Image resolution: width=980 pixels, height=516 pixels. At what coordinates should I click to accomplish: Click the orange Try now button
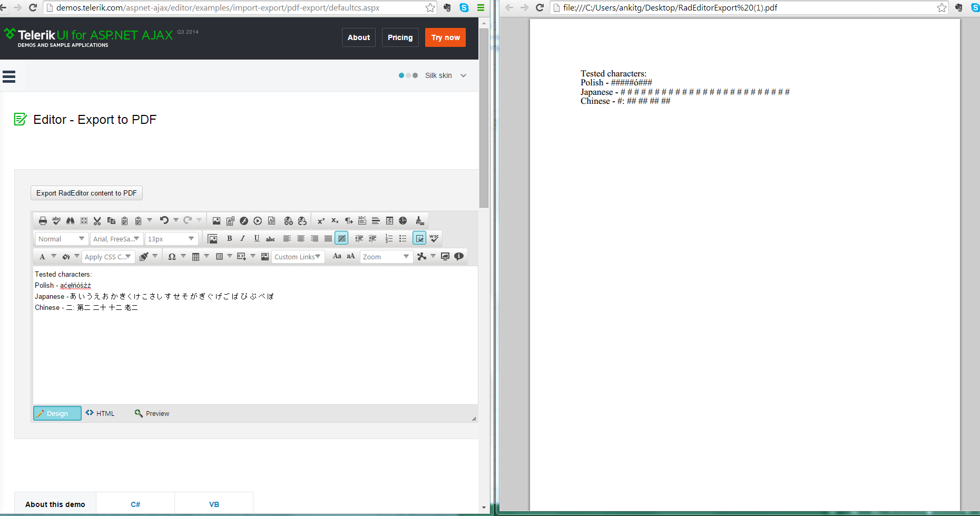446,37
